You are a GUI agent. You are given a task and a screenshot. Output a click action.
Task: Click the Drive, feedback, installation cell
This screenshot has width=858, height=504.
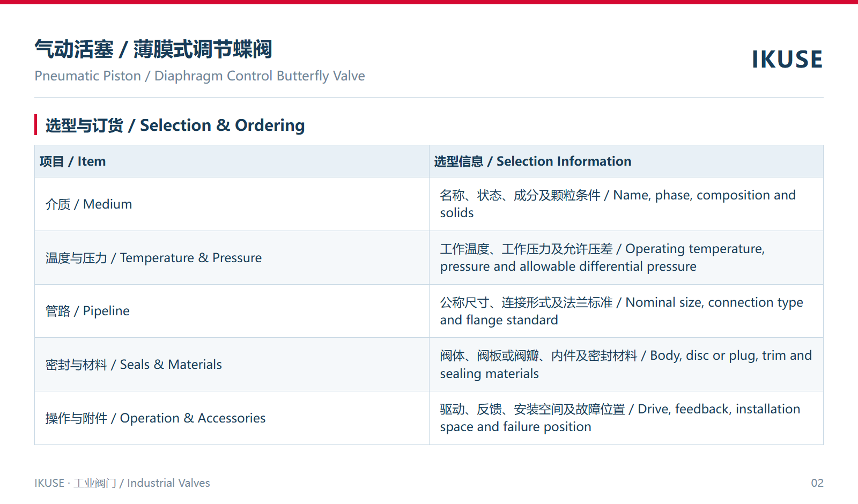coord(626,418)
